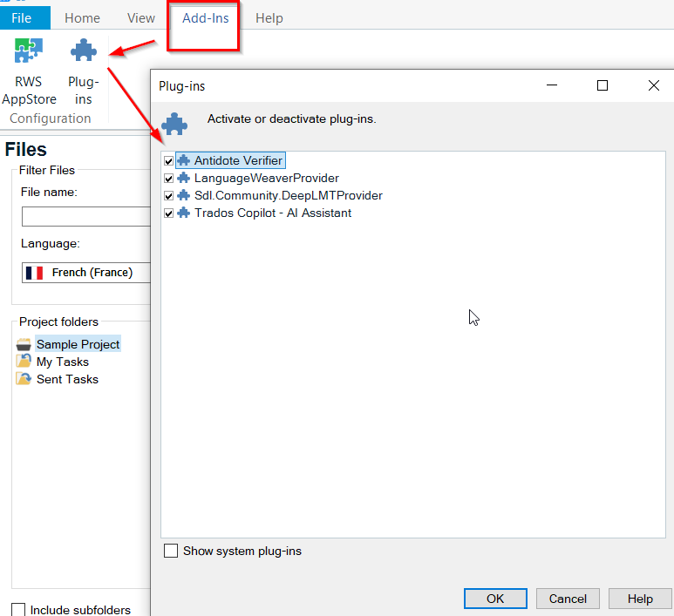Confirm with the OK button
674x616 pixels.
pyautogui.click(x=495, y=599)
